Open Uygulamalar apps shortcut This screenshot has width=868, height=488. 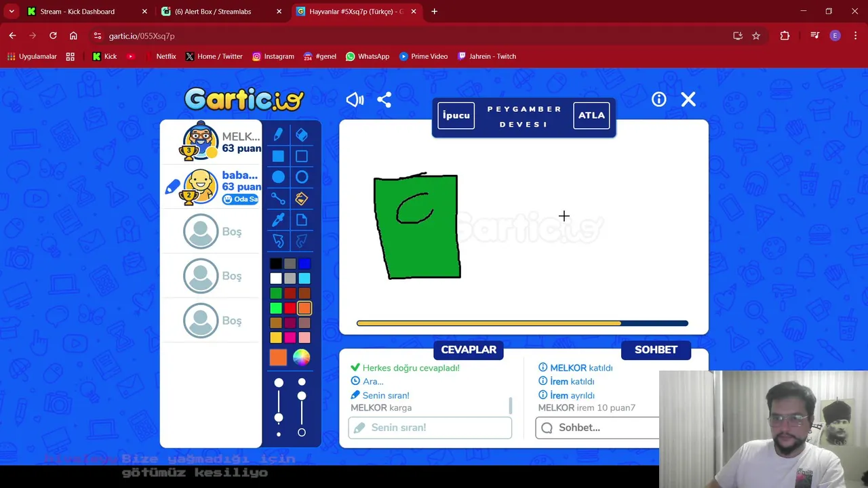pyautogui.click(x=31, y=56)
